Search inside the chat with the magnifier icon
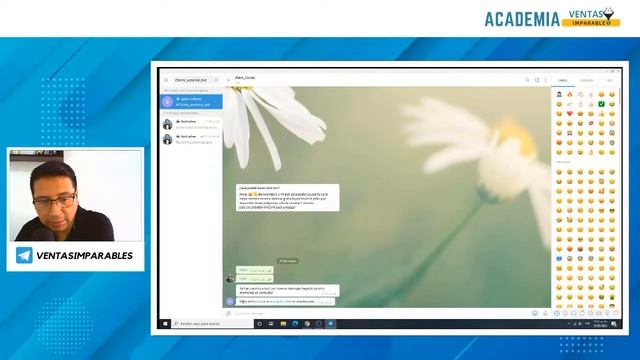 pos(527,80)
